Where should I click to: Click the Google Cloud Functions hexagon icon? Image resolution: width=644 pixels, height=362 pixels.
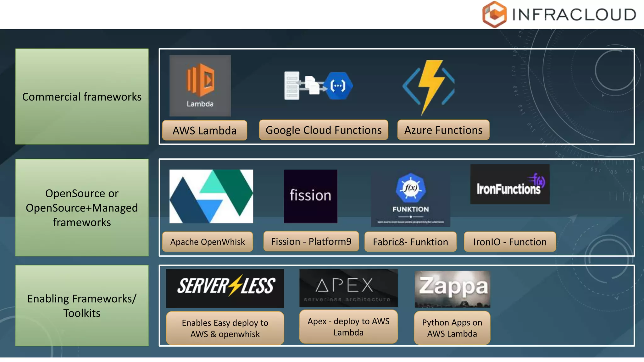point(338,85)
